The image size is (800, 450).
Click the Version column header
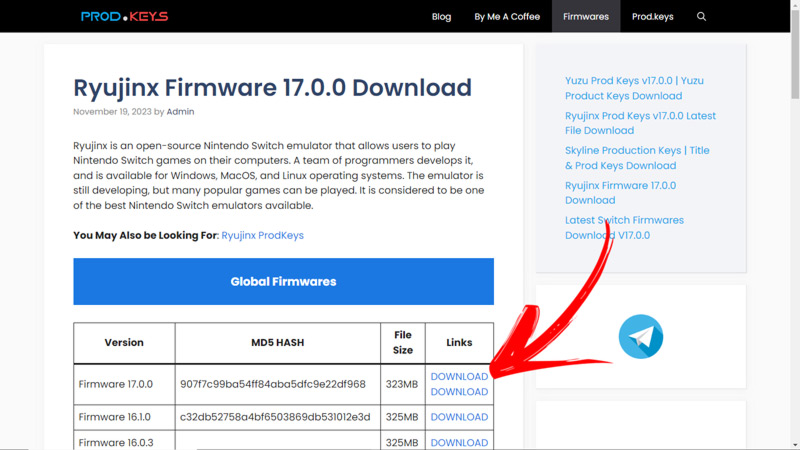click(124, 342)
